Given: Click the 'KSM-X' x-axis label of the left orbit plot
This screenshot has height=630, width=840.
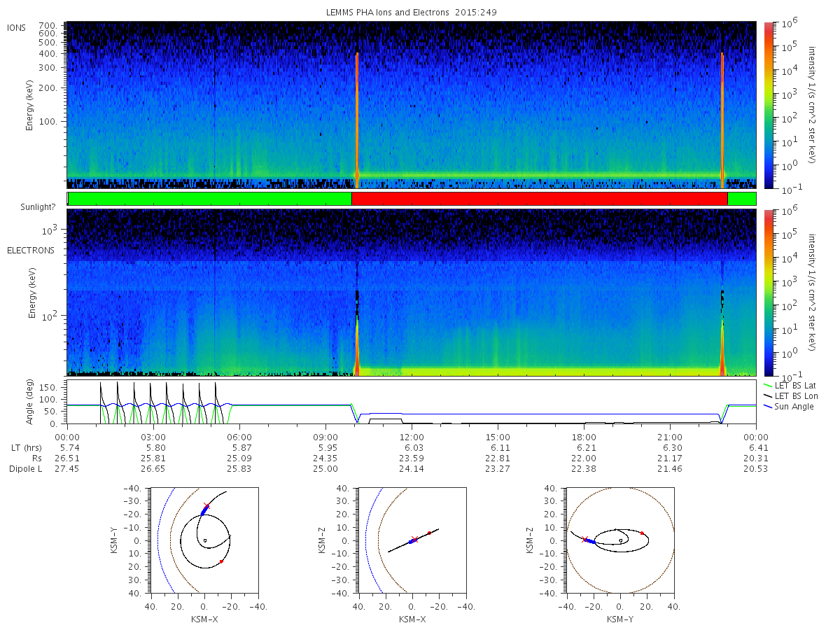Looking at the screenshot, I should [x=204, y=619].
